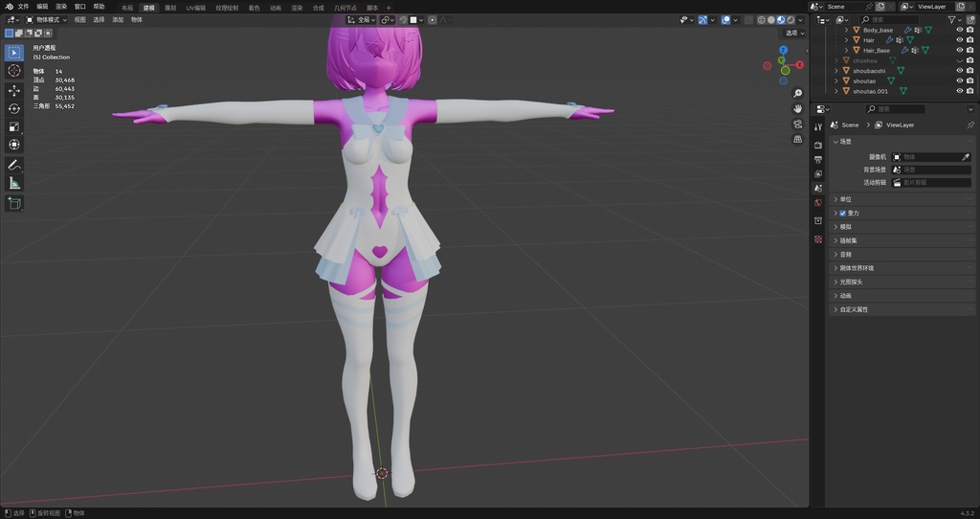Click the Blender logo menu icon
The width and height of the screenshot is (980, 519).
click(x=9, y=7)
